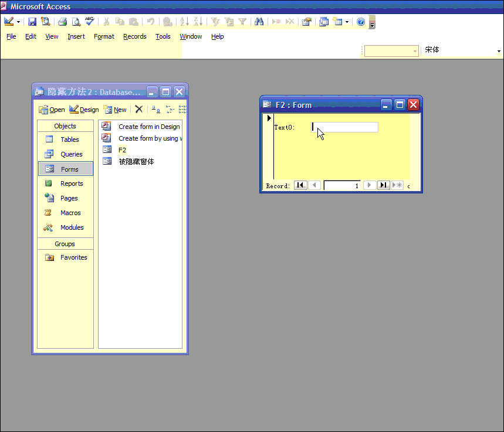Select the F2 form in the list

[x=115, y=150]
